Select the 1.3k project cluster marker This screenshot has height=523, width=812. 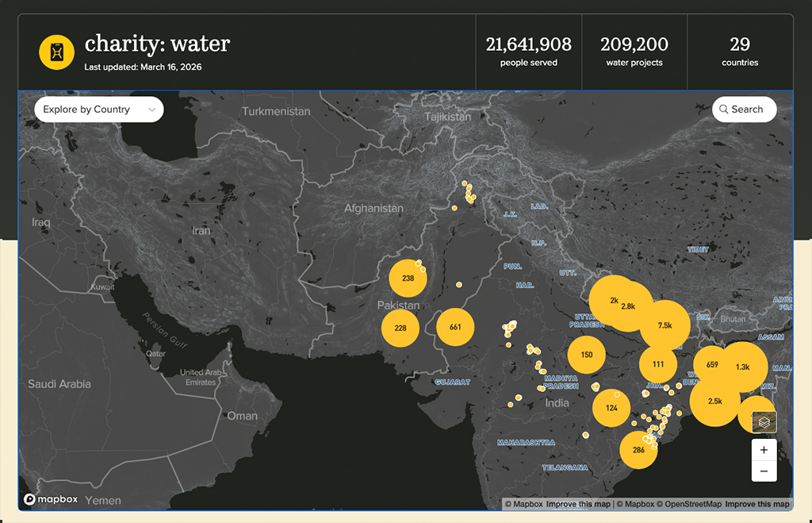pyautogui.click(x=742, y=367)
